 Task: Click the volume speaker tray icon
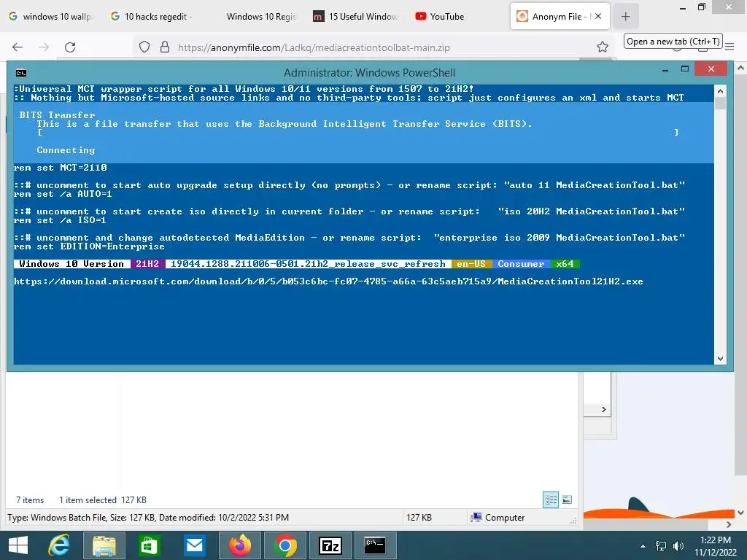(678, 546)
